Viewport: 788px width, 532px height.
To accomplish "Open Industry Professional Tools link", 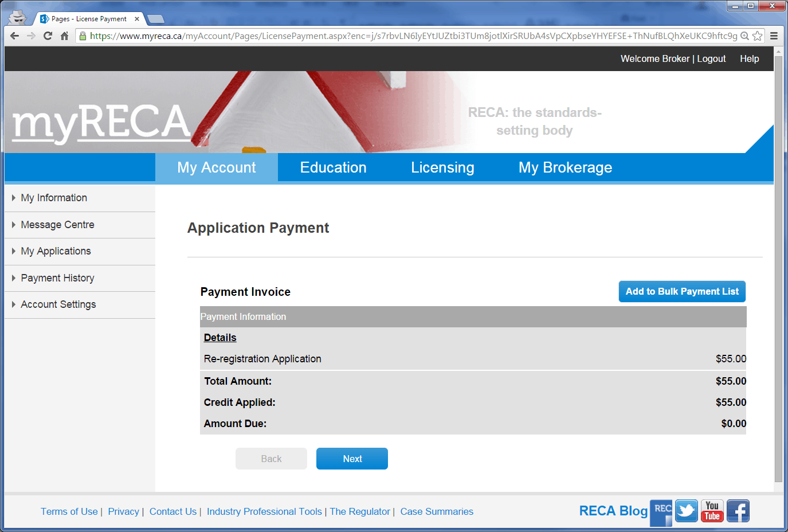I will click(264, 511).
